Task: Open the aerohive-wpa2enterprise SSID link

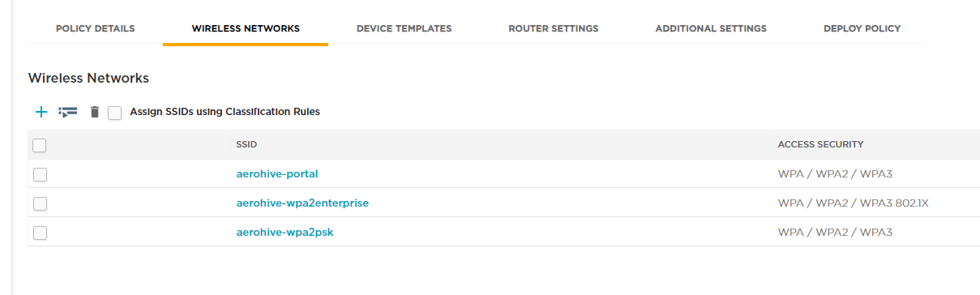Action: coord(302,203)
